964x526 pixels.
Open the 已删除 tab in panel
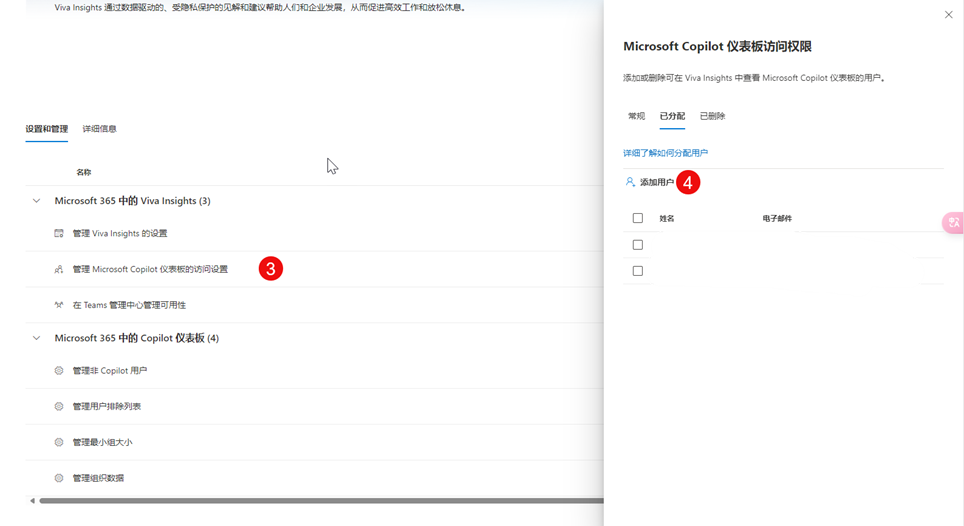tap(713, 116)
